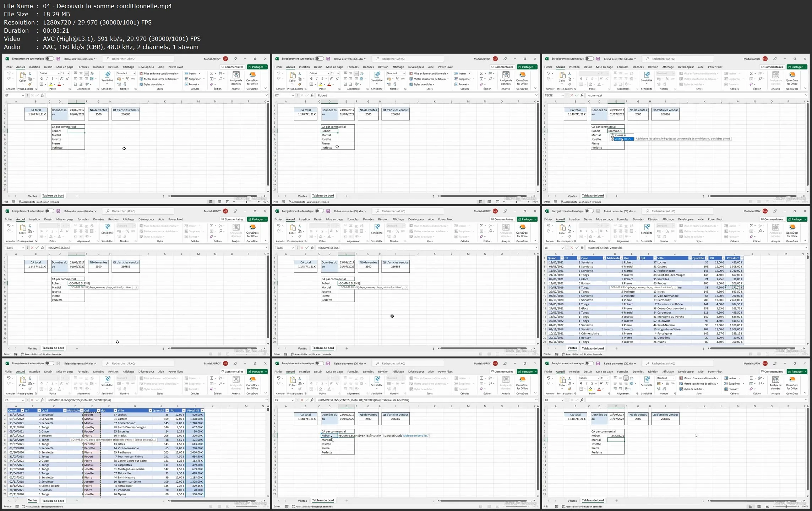Screen dimensions: 812x511
Task: Toggle Enregistrement automatique in the name box E6 frame
Action: 49,363
